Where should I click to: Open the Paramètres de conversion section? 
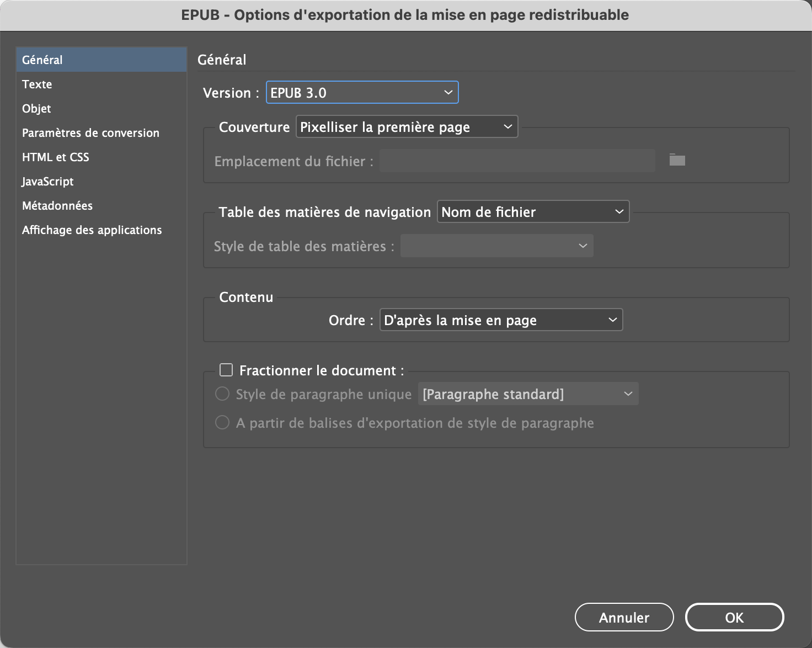pos(90,132)
